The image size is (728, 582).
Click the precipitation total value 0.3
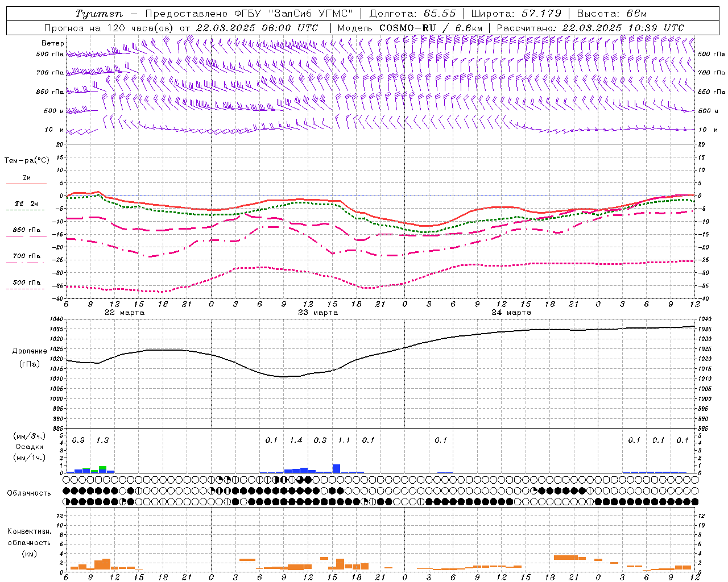(x=320, y=440)
